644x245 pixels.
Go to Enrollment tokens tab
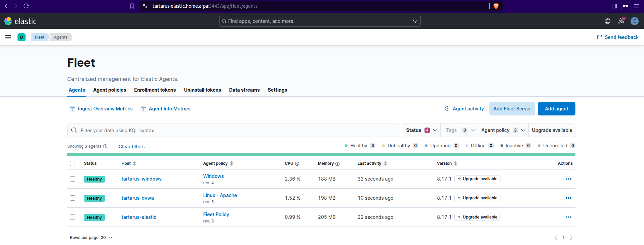click(x=155, y=90)
